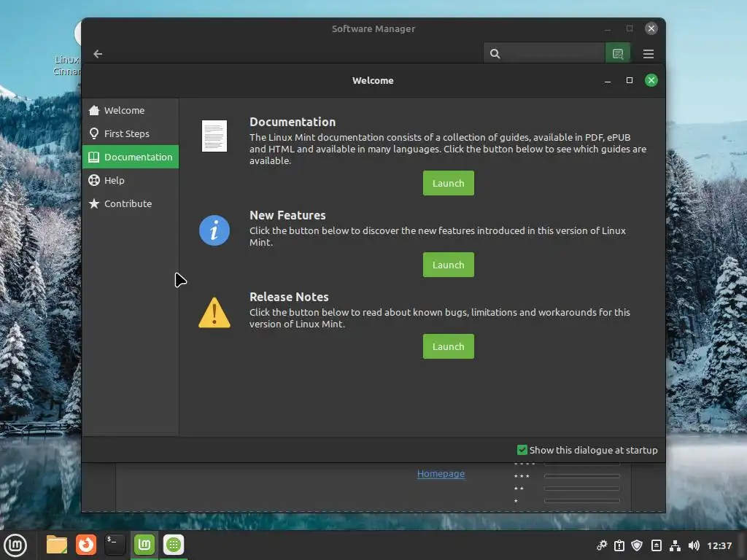Open the clock calendar showing 12:37

click(x=719, y=545)
